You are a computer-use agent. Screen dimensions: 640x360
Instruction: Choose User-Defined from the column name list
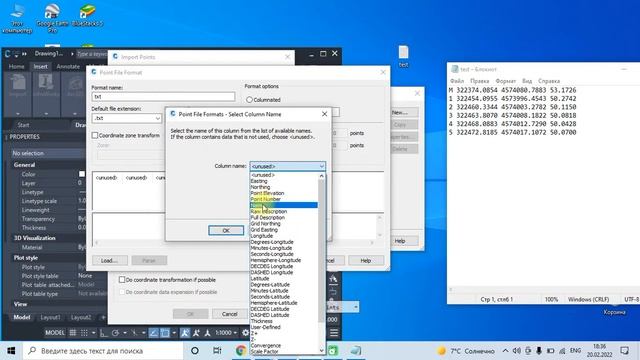(284, 327)
